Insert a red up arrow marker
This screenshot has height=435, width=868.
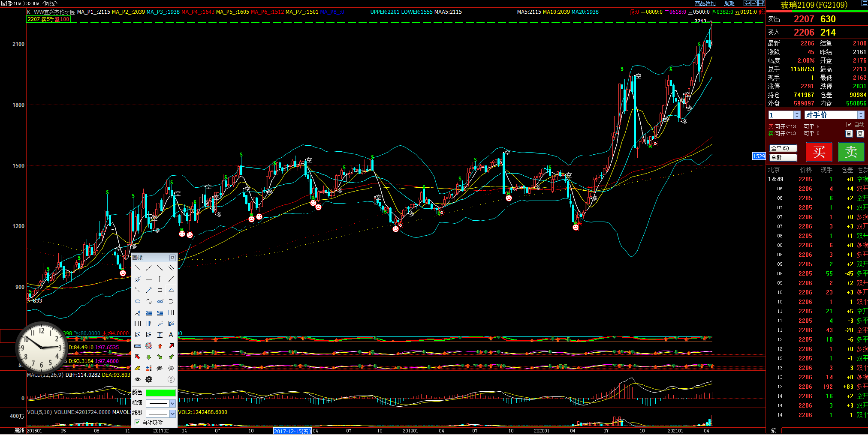[160, 346]
